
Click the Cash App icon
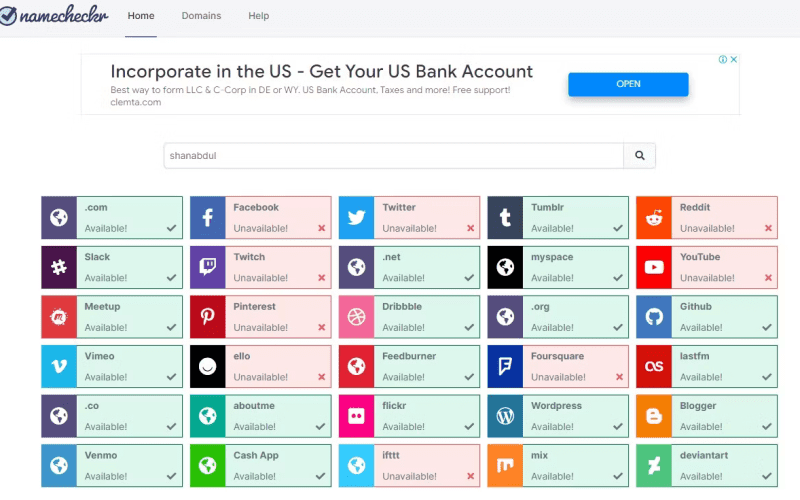click(x=208, y=465)
